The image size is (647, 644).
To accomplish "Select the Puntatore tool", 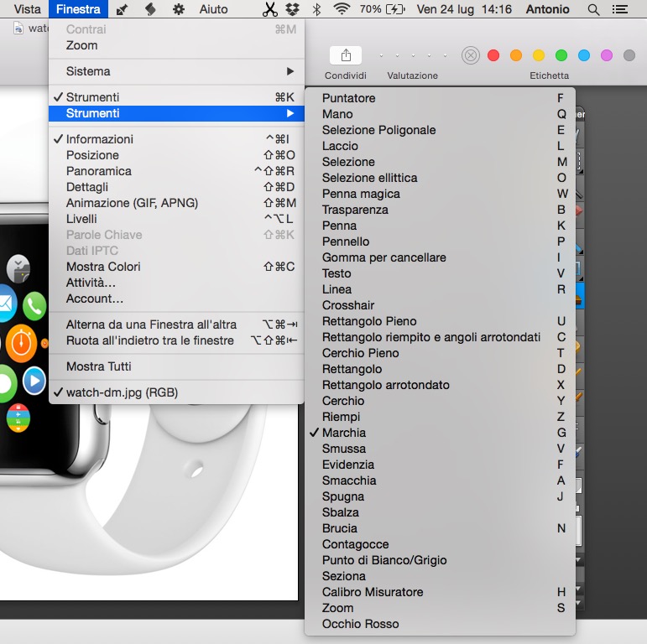I will pyautogui.click(x=440, y=98).
